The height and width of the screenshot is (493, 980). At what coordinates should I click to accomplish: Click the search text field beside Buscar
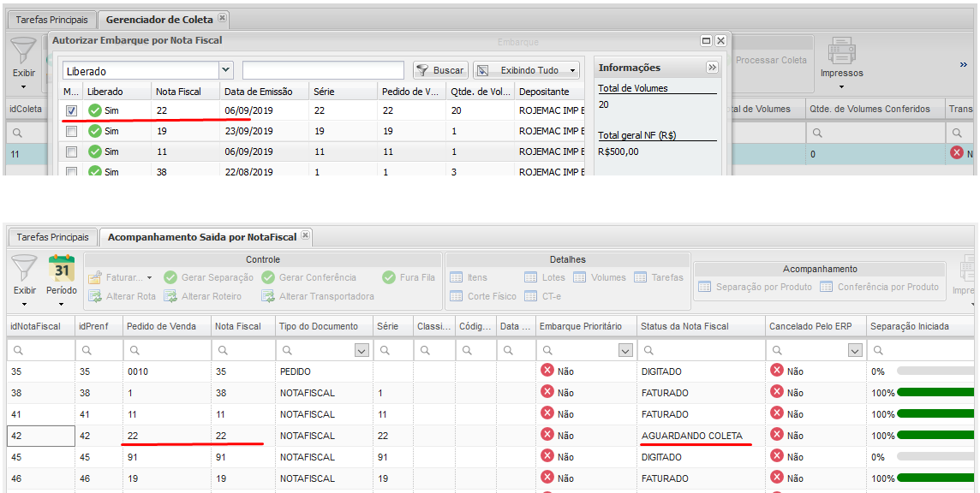pyautogui.click(x=323, y=70)
